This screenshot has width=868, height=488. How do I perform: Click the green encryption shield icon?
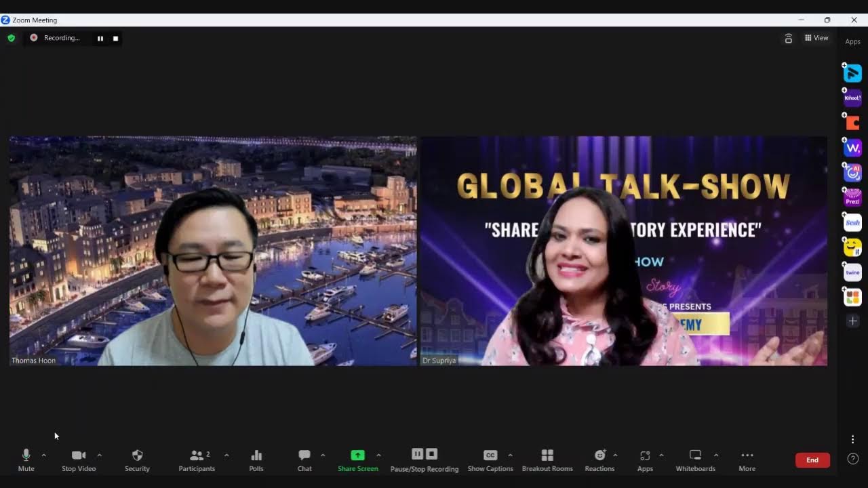coord(11,38)
